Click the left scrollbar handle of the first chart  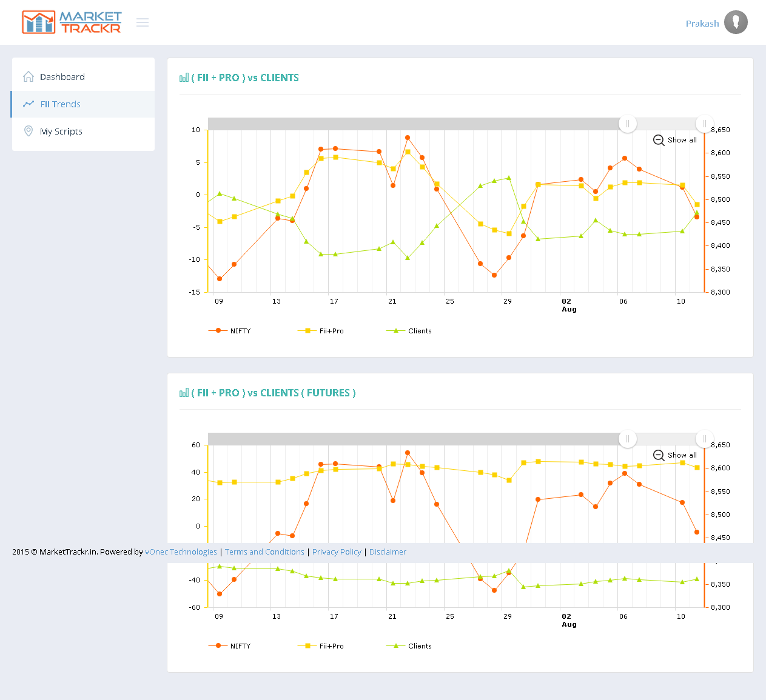[628, 124]
